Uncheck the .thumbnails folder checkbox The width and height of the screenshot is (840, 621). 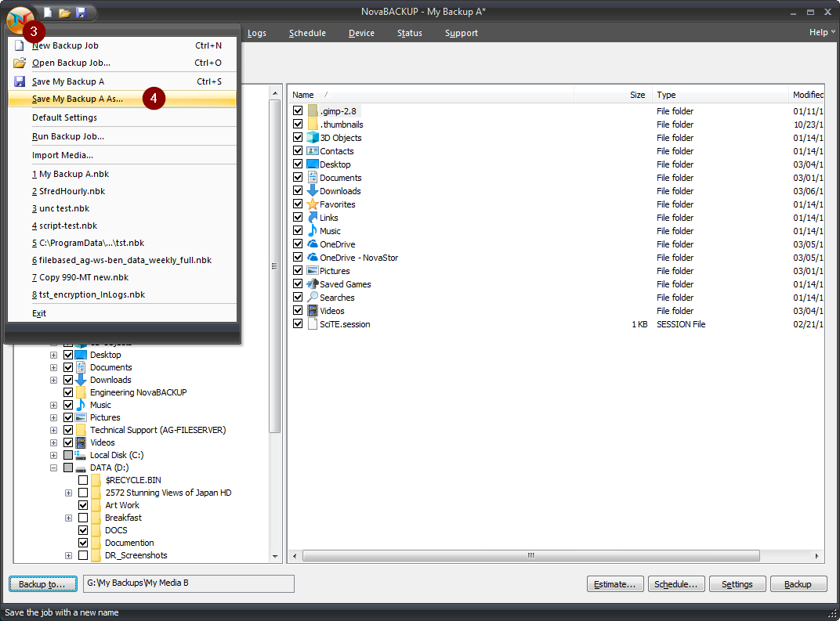coord(298,125)
